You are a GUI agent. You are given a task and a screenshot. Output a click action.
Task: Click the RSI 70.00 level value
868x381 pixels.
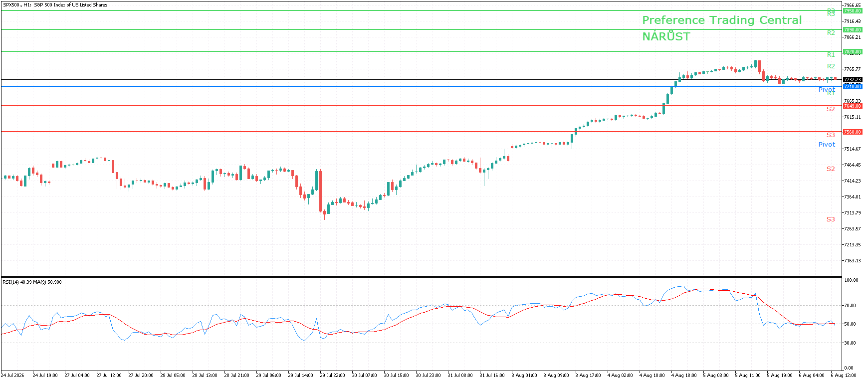(x=850, y=306)
